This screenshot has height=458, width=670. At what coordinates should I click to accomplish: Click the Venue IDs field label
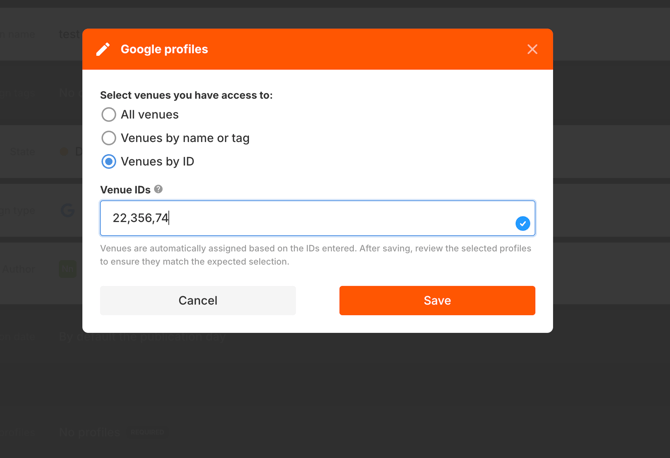(125, 190)
